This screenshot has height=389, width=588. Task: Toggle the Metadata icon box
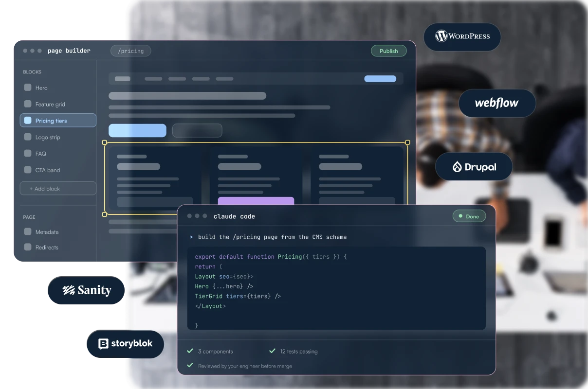pyautogui.click(x=28, y=232)
